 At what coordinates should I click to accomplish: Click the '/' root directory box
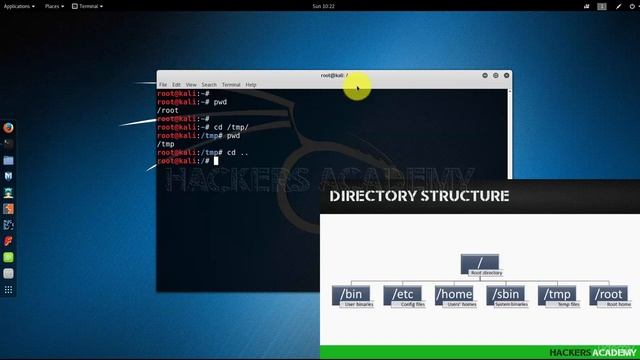tap(480, 264)
